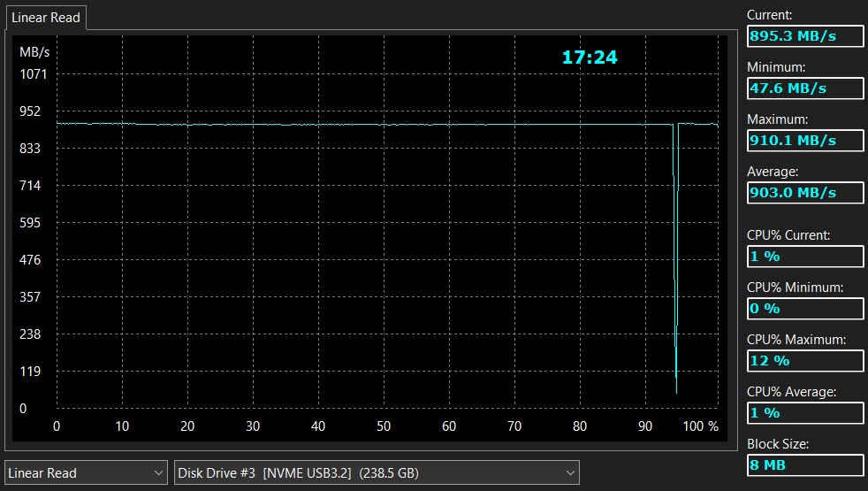Viewport: 868px width, 491px height.
Task: Select the Minimum speed value 47.6 MB/s
Action: pyautogui.click(x=805, y=88)
